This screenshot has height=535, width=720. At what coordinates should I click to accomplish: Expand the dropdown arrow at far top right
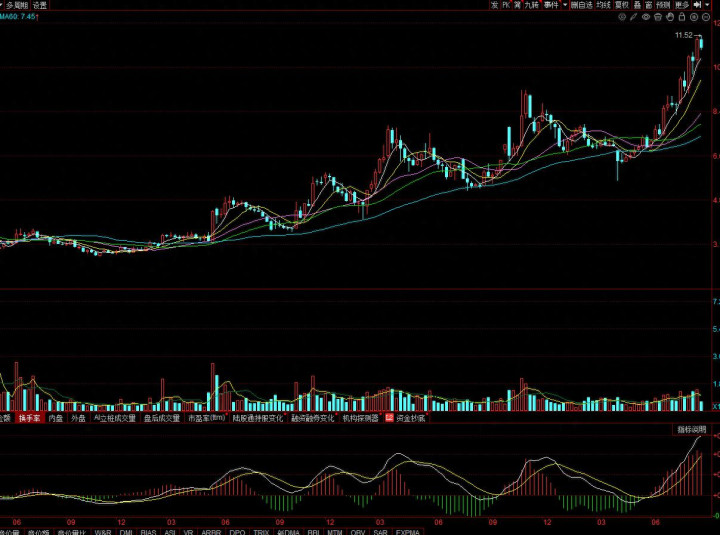tap(708, 5)
